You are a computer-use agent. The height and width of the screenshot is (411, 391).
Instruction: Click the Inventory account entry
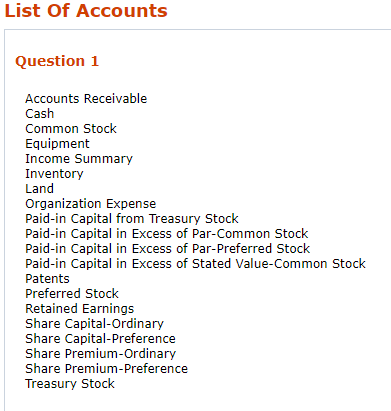pyautogui.click(x=54, y=174)
